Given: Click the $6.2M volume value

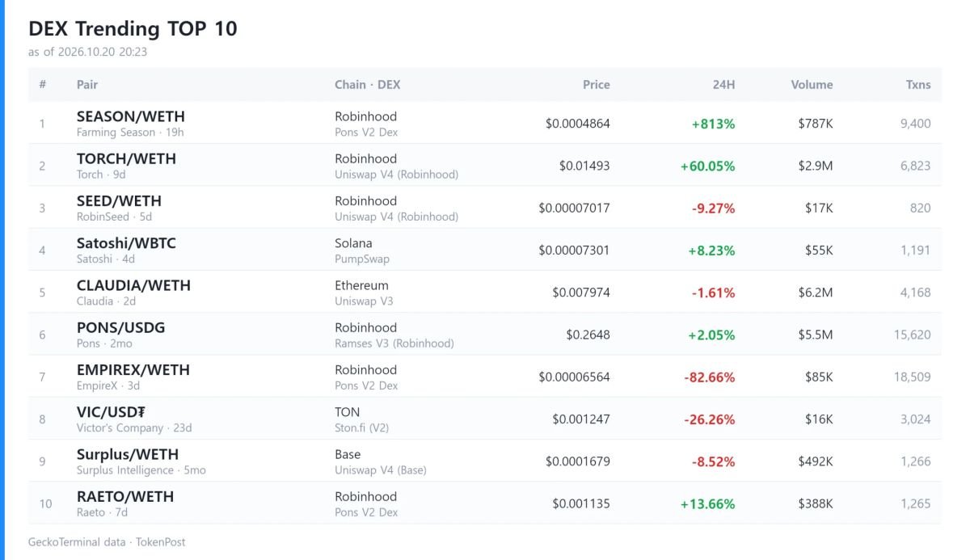Looking at the screenshot, I should pos(816,293).
